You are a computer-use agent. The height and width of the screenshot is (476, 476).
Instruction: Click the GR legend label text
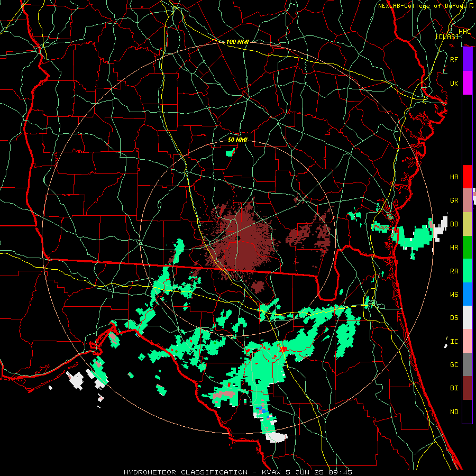click(x=454, y=200)
